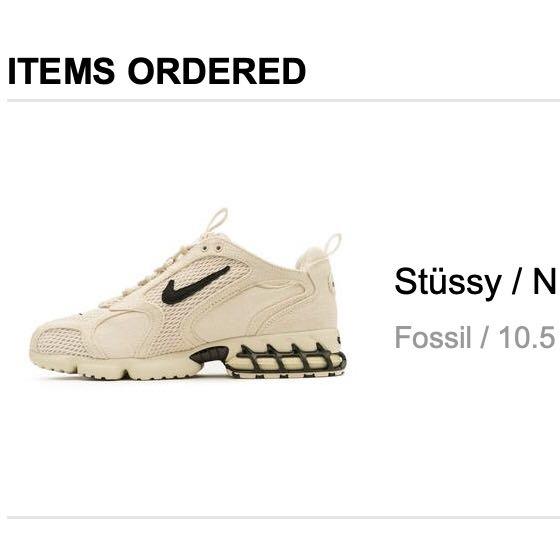
Task: Select the word Stüssy in the product title
Action: pyautogui.click(x=448, y=282)
